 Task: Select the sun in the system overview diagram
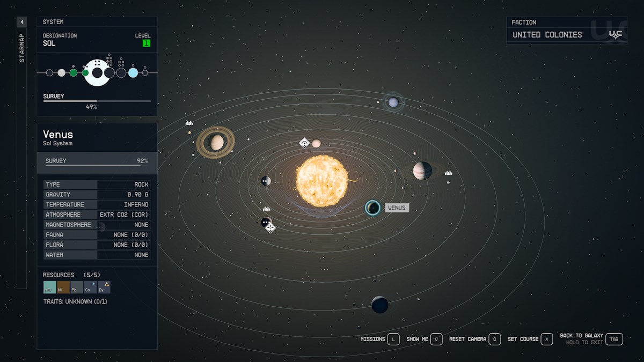(x=97, y=72)
